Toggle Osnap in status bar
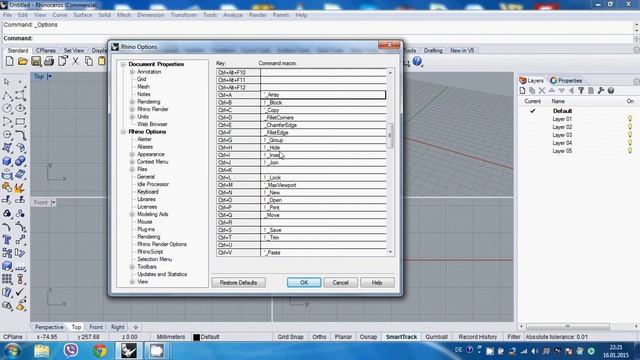The image size is (640, 360). pos(368,337)
